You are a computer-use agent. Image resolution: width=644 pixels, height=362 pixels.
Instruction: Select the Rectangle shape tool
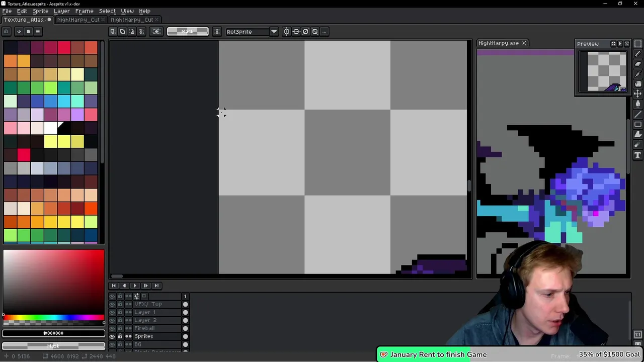pyautogui.click(x=638, y=125)
